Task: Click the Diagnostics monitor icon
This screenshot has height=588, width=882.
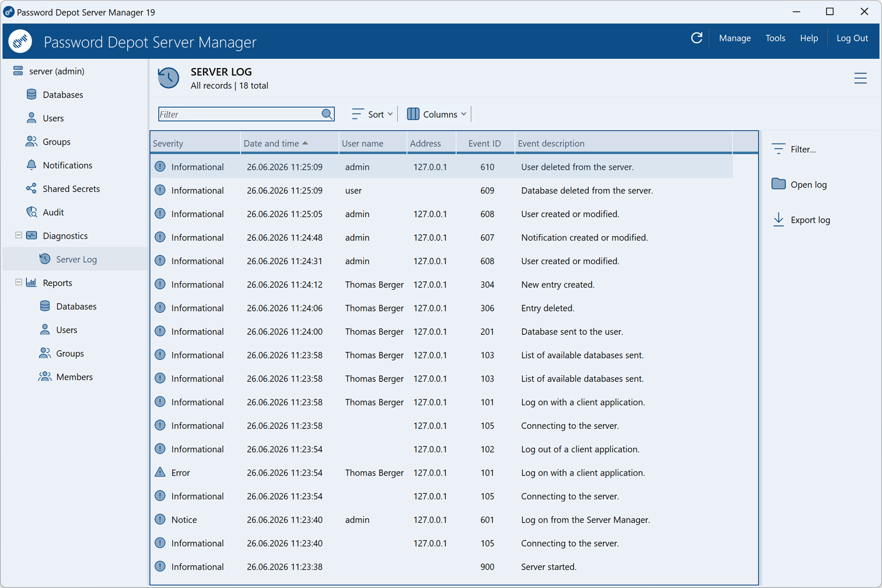Action: click(31, 236)
